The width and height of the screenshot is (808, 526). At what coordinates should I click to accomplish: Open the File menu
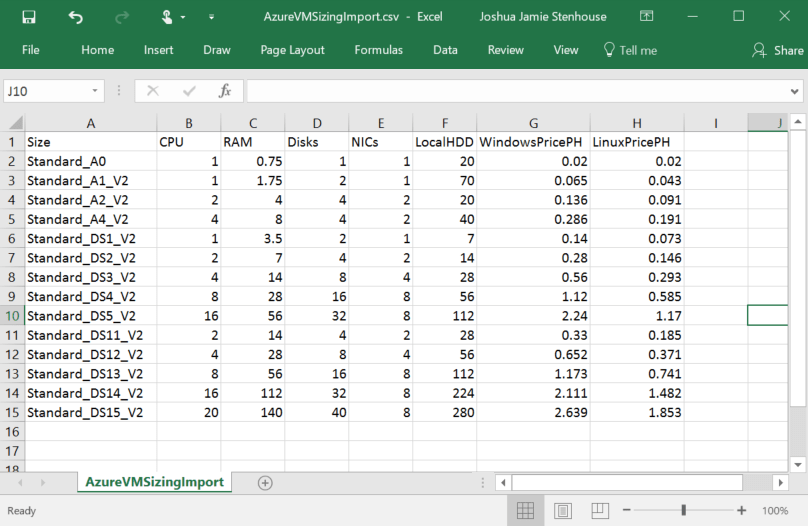point(30,50)
